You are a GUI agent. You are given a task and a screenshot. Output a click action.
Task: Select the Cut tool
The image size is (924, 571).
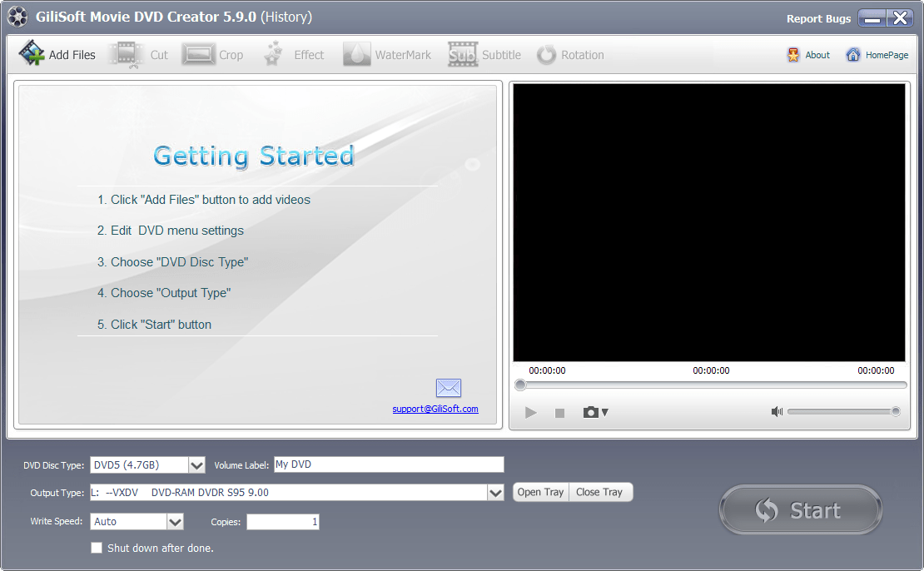(x=142, y=54)
